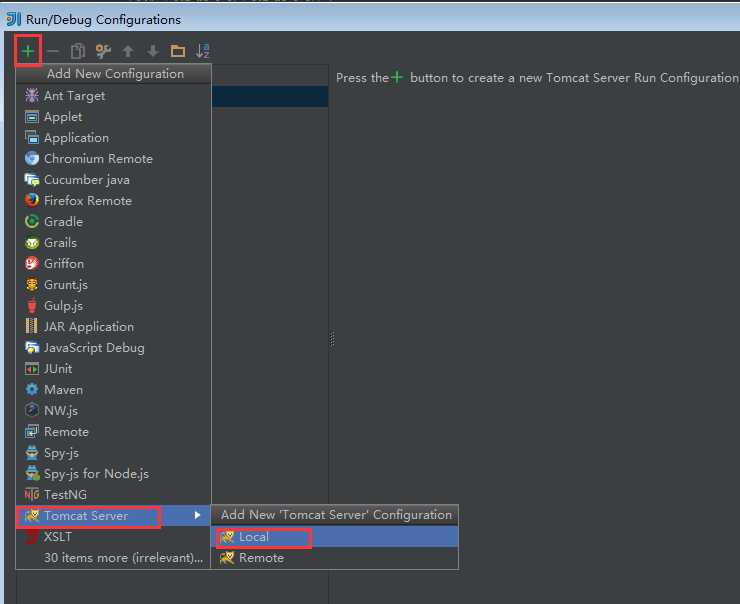Click the Copy Configuration toolbar icon
The height and width of the screenshot is (604, 740).
click(78, 50)
